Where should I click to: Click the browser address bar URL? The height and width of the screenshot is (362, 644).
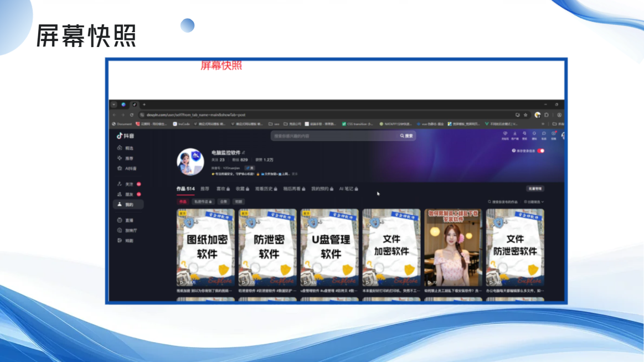(x=196, y=115)
